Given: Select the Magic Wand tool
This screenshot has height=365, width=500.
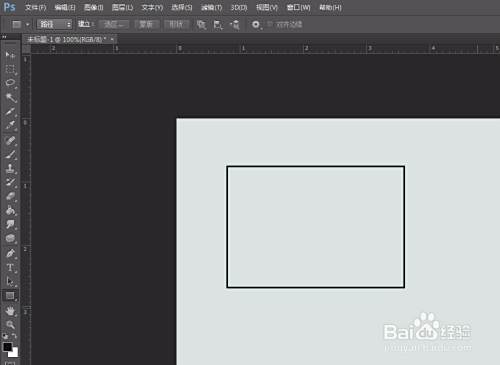Looking at the screenshot, I should tap(10, 97).
